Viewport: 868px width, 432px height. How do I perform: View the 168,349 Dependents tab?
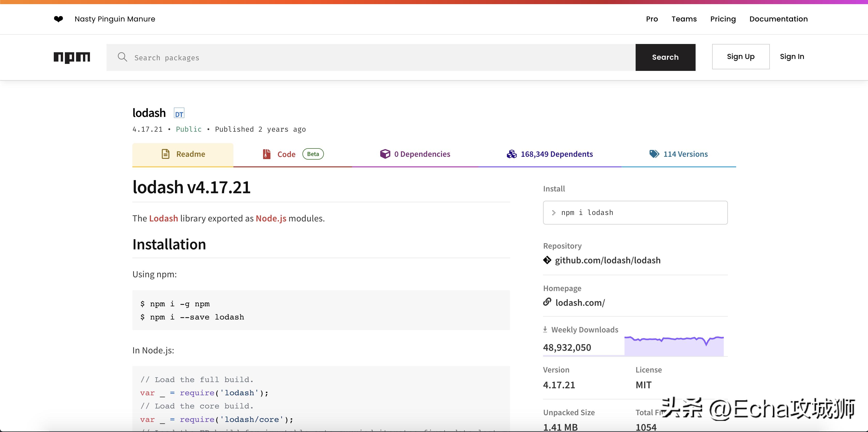click(x=550, y=154)
